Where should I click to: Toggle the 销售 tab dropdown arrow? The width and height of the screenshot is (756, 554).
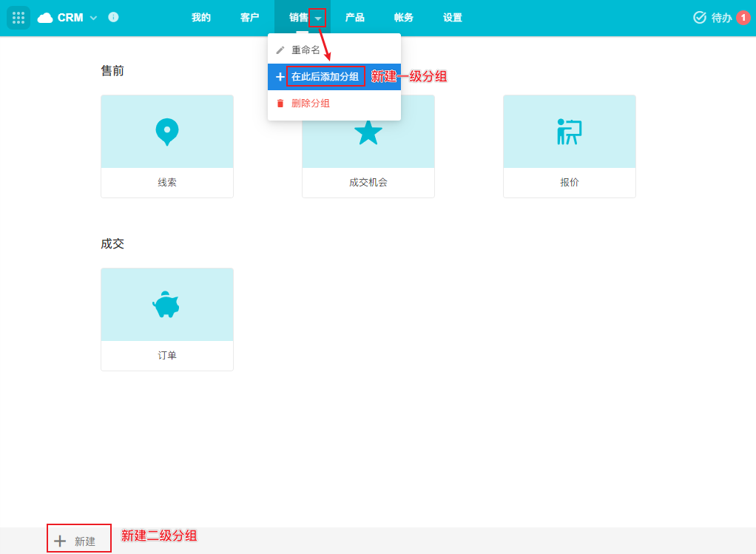click(317, 18)
